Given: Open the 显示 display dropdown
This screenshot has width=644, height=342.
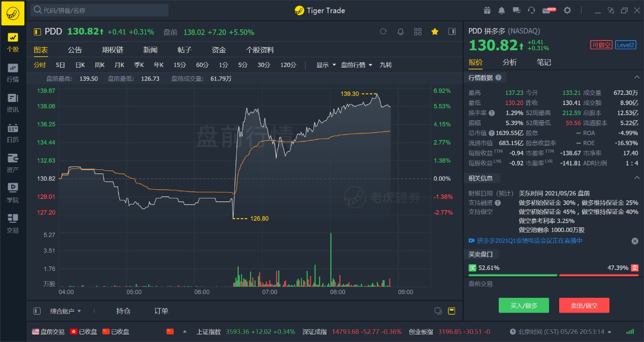Looking at the screenshot, I should click(326, 65).
